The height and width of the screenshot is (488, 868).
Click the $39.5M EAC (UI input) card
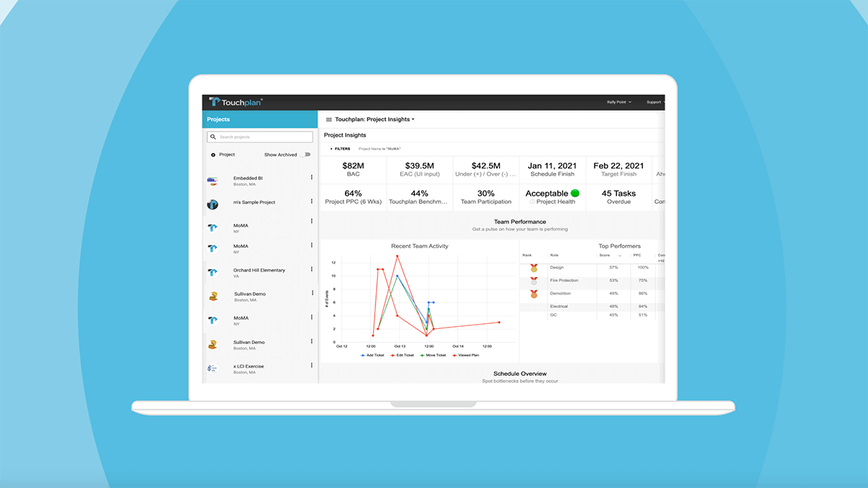click(420, 170)
